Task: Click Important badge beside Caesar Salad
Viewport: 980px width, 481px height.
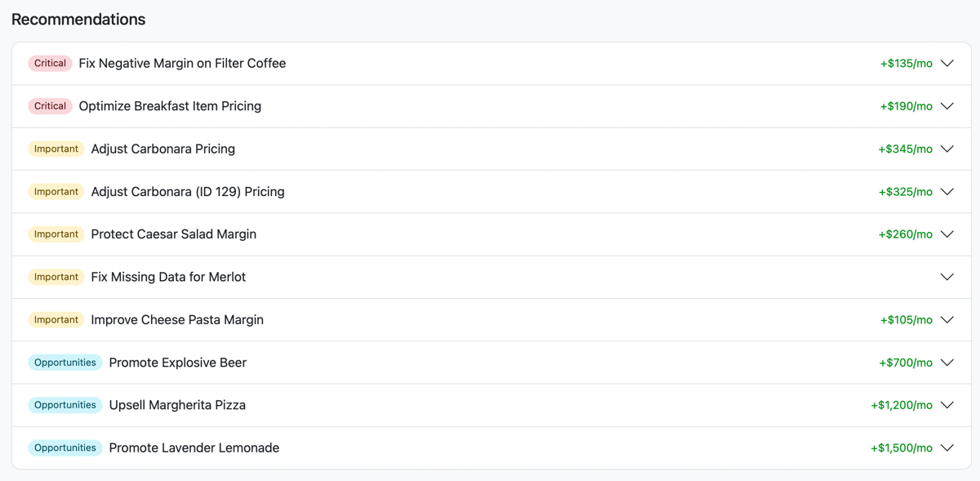Action: pos(56,234)
